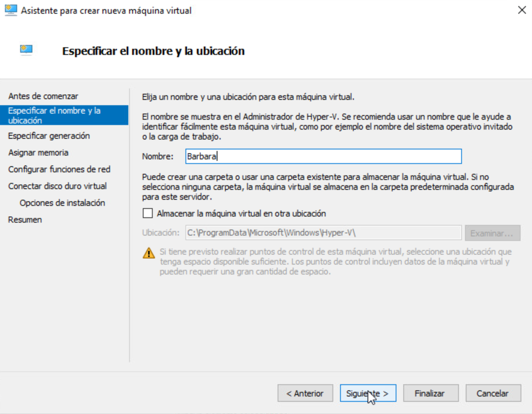
Task: Open the Especificar generación step
Action: (x=49, y=136)
